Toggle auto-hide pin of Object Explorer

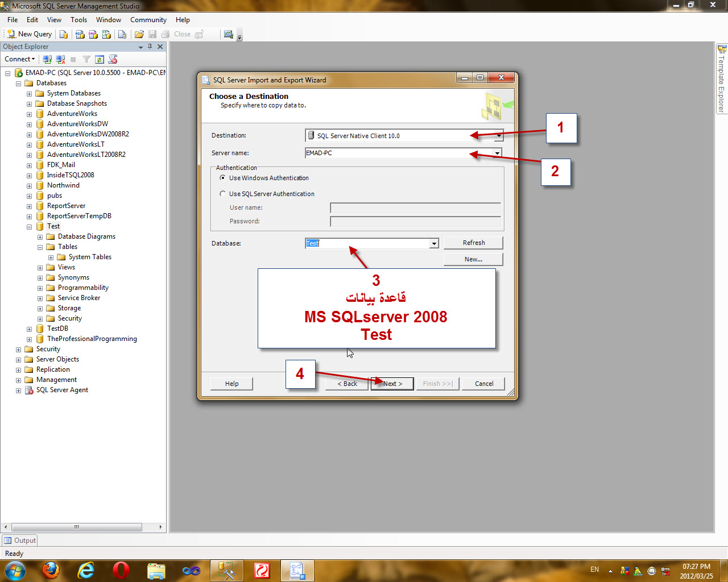(x=150, y=47)
